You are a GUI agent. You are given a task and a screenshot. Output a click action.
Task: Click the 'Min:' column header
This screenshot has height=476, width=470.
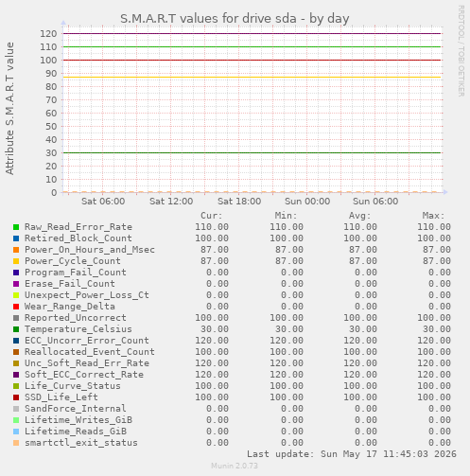pos(286,216)
